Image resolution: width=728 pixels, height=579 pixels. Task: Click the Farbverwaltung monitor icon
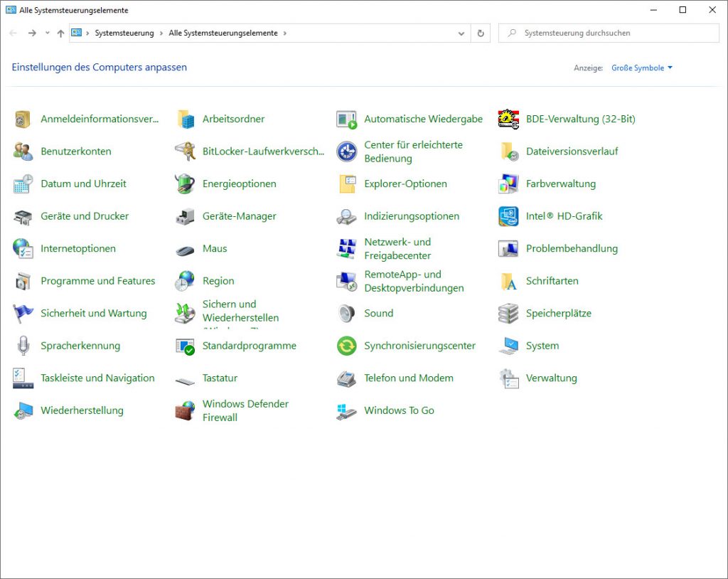coord(508,184)
